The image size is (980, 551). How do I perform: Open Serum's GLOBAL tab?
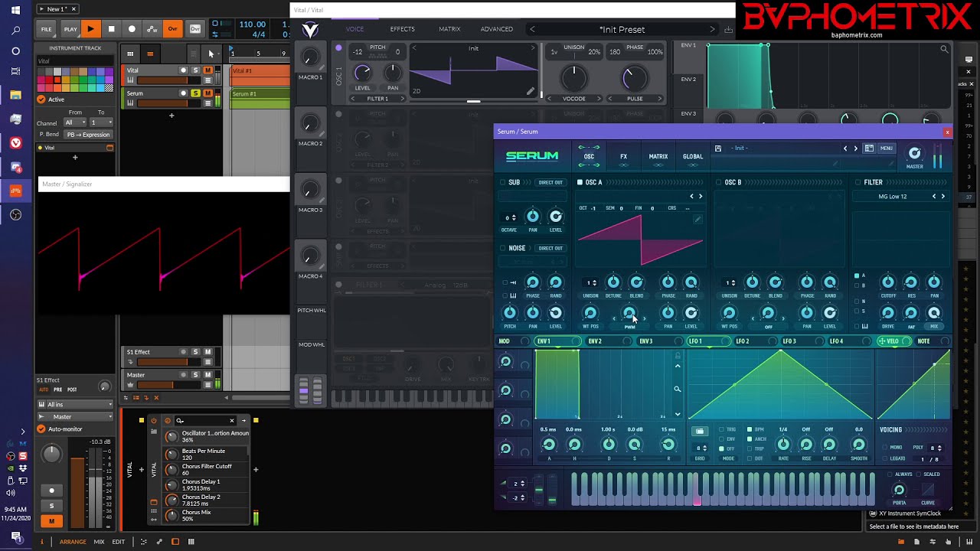(693, 157)
